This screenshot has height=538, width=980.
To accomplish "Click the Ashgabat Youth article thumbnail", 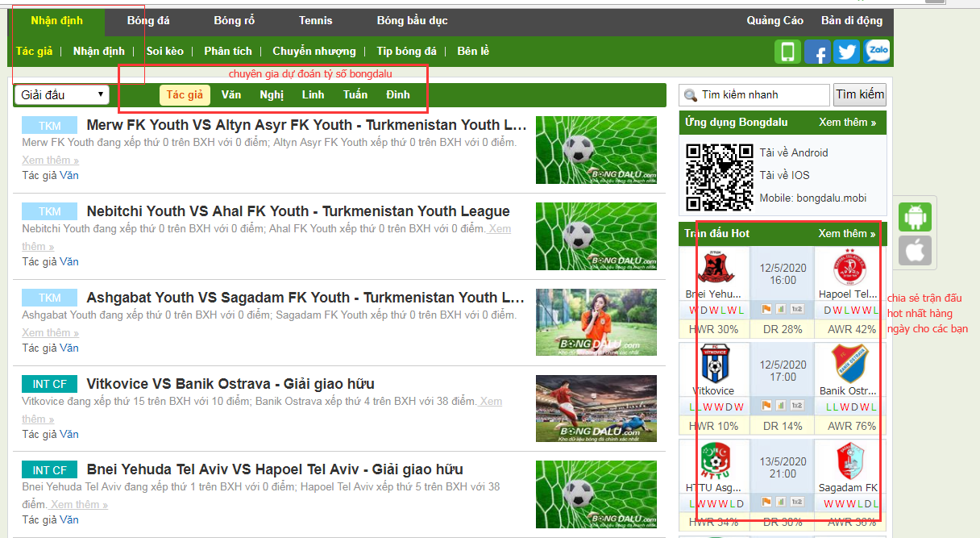I will pos(596,322).
